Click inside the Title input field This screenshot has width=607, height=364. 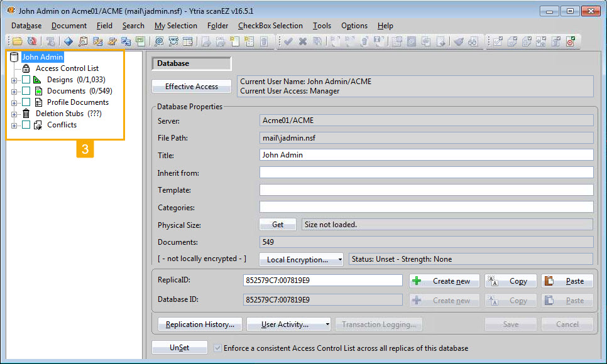tap(377, 155)
